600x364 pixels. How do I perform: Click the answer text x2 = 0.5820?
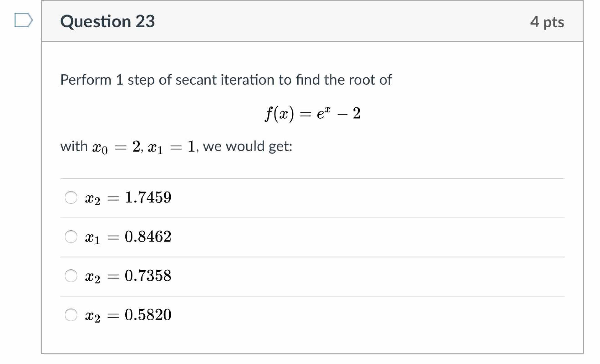pyautogui.click(x=128, y=315)
